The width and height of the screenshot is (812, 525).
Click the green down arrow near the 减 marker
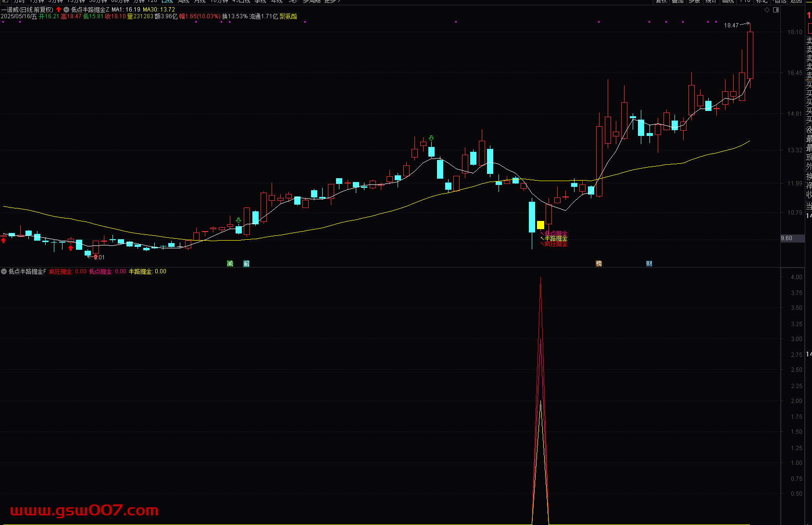(x=238, y=220)
